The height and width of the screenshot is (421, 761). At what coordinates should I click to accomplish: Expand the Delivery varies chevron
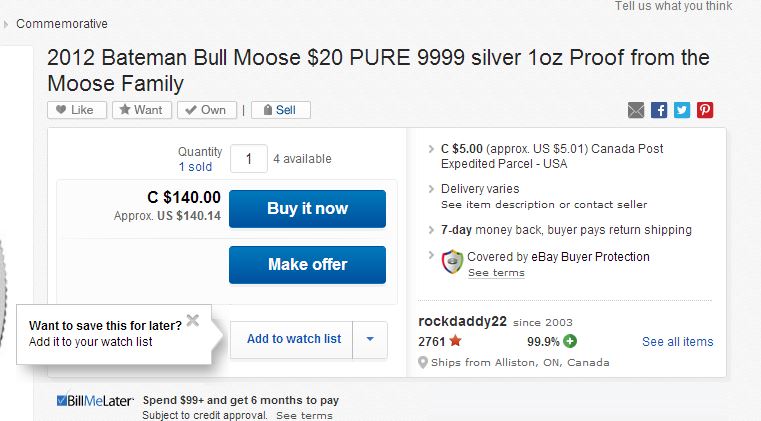[431, 189]
